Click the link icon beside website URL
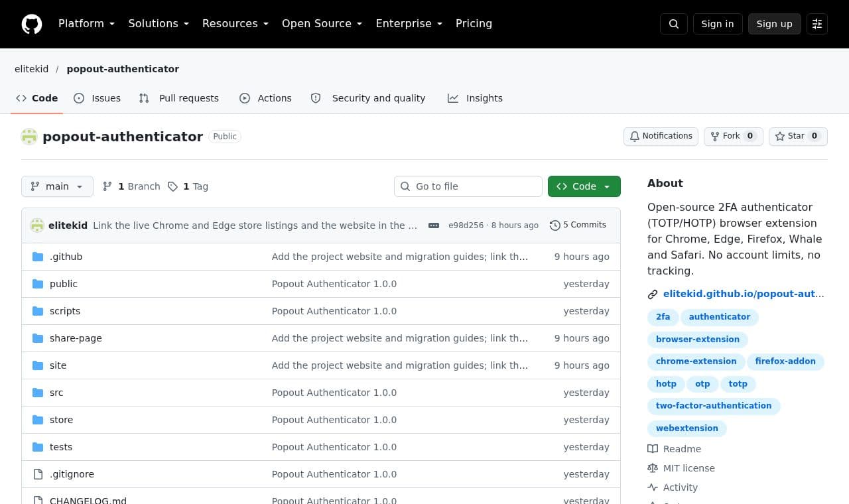Image resolution: width=849 pixels, height=504 pixels. [x=653, y=294]
